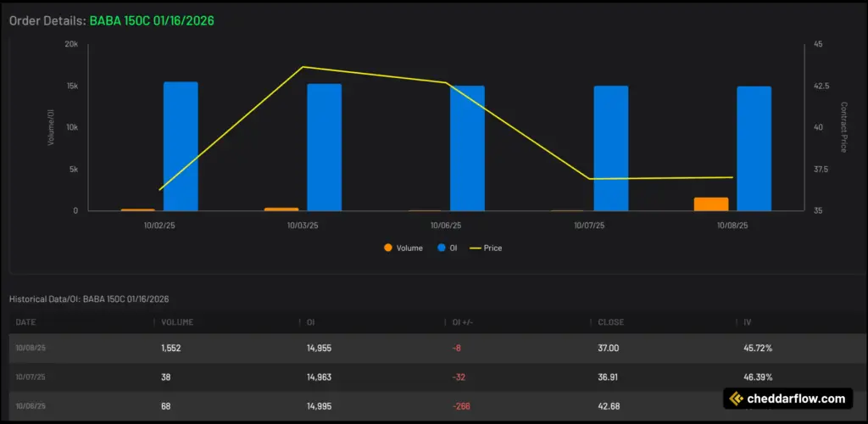Click the 10/07/25 x-axis label below chart
The width and height of the screenshot is (868, 424).
pyautogui.click(x=590, y=226)
